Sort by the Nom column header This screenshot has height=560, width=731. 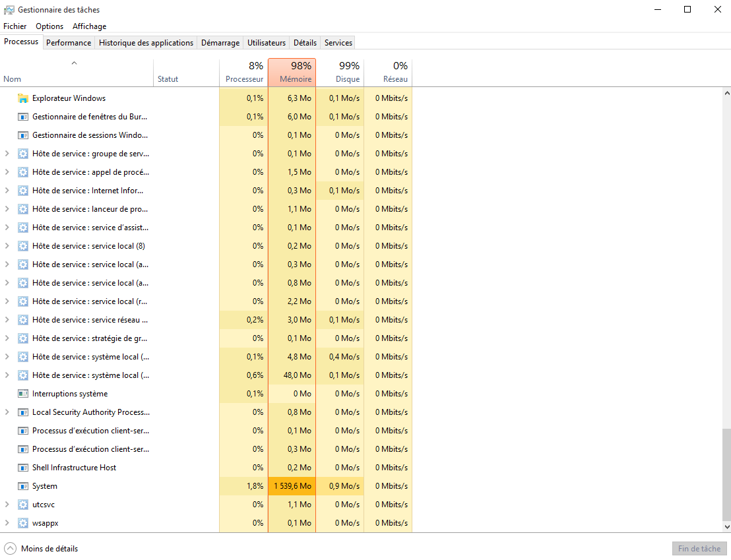coord(77,73)
